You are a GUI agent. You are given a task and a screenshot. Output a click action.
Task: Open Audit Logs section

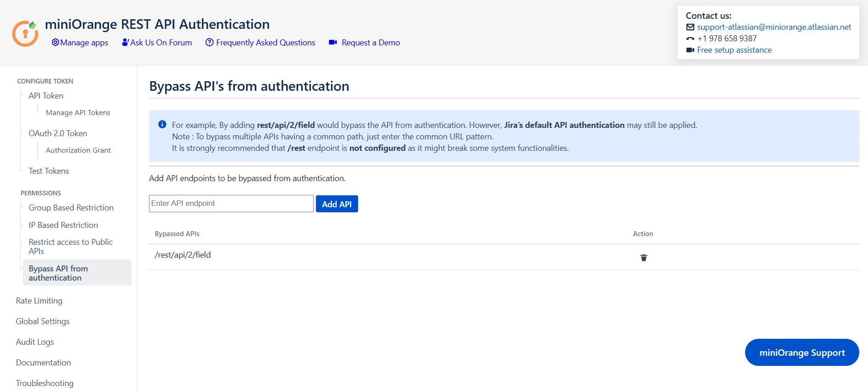tap(35, 342)
